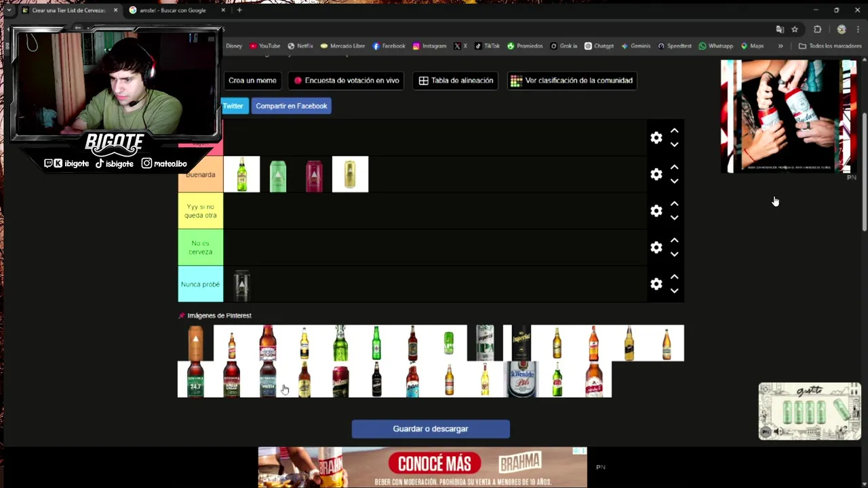This screenshot has height=488, width=868.
Task: Open the Chatgpt bookmark
Action: [x=599, y=46]
